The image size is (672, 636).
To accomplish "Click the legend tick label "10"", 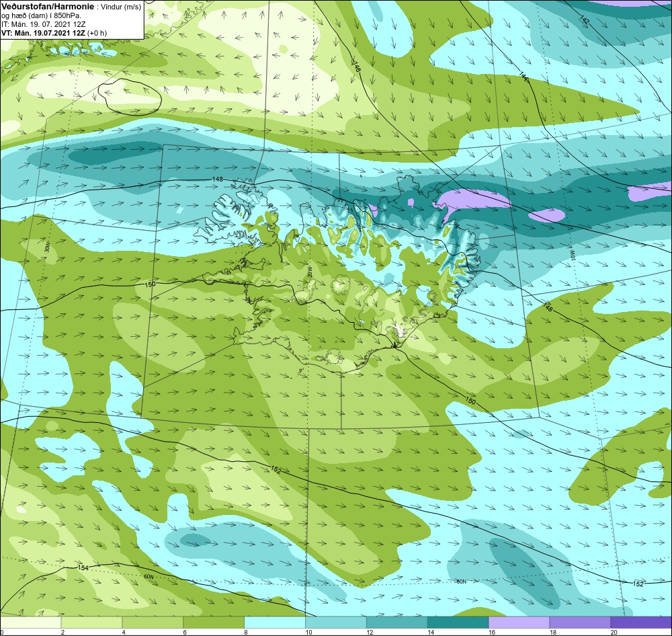I will pyautogui.click(x=308, y=632).
